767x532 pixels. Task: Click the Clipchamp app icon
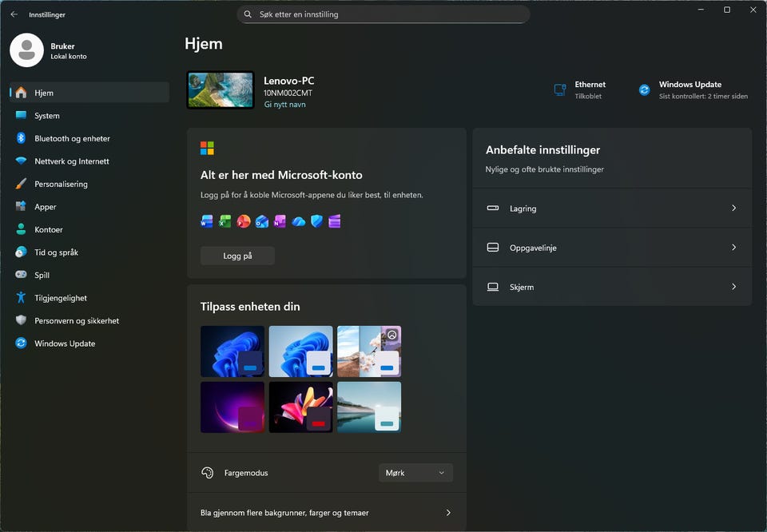pos(335,221)
